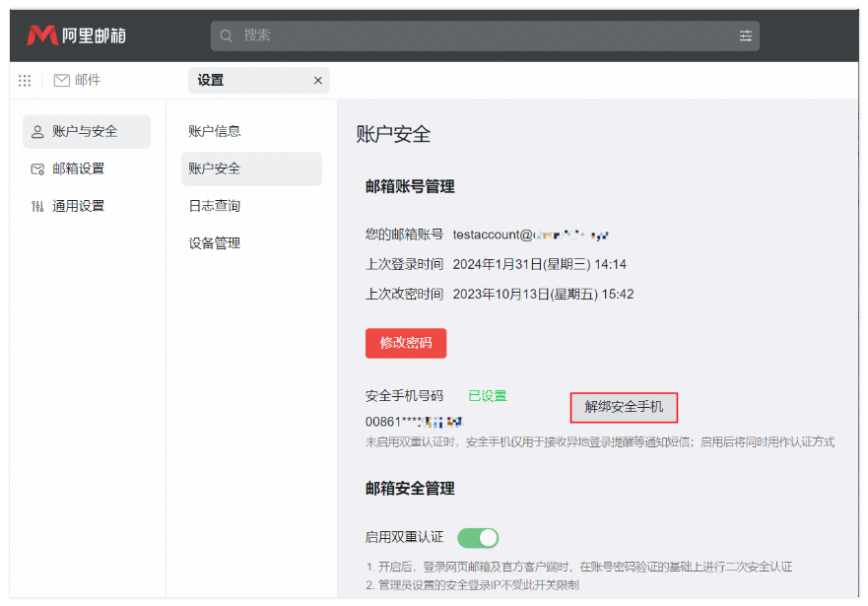Viewport: 868px width, 606px height.
Task: Click the 修改密码 button
Action: click(x=405, y=343)
